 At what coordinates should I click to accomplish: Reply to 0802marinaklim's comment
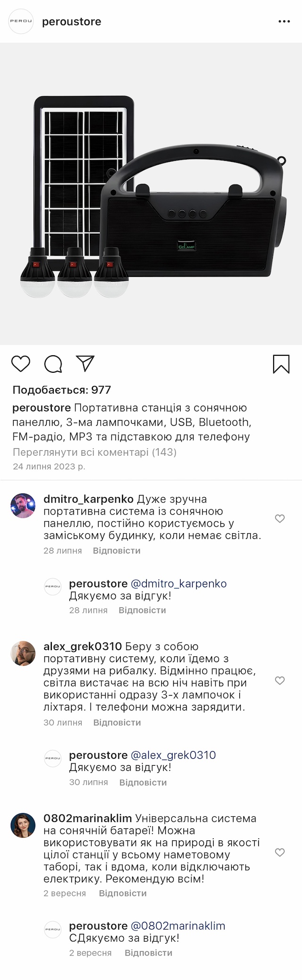click(x=123, y=893)
